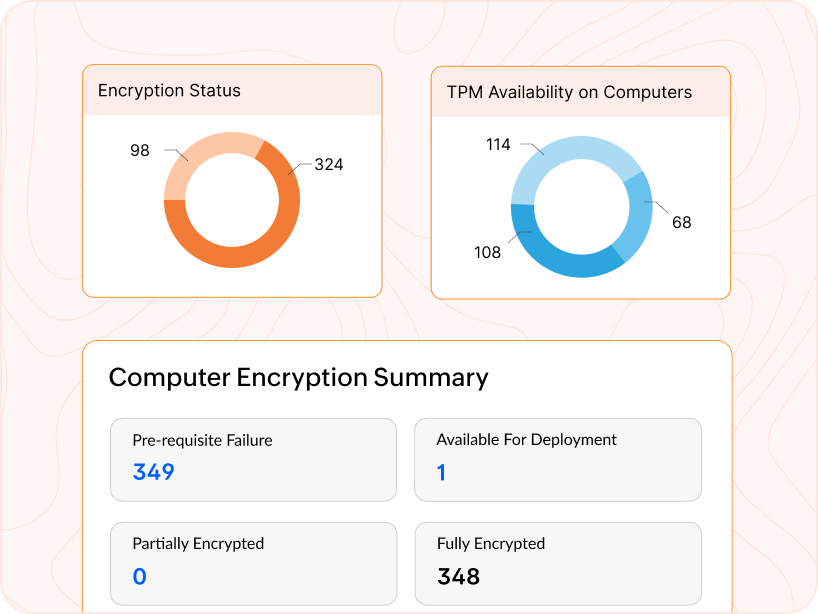Click the 324 label on Encryption chart
Viewport: 818px width, 614px height.
coord(328,165)
